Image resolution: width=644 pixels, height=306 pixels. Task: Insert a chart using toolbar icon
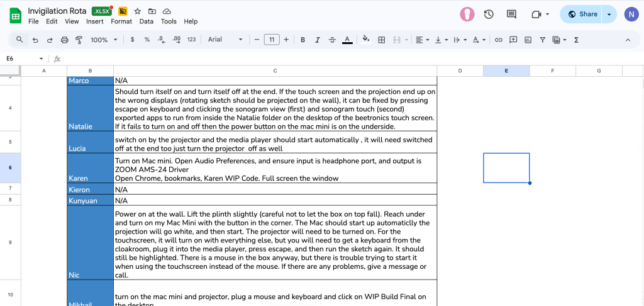[x=528, y=40]
